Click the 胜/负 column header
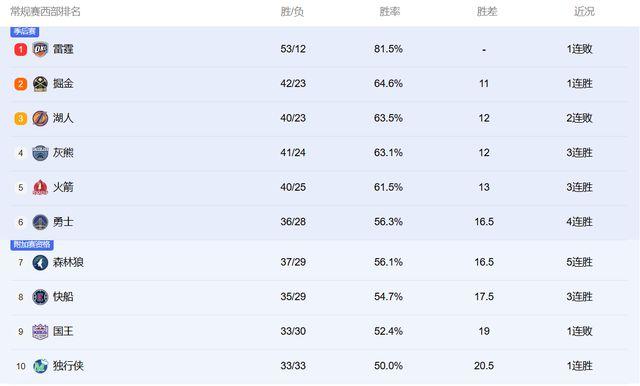Screen dimensions: 640x386 tap(292, 11)
